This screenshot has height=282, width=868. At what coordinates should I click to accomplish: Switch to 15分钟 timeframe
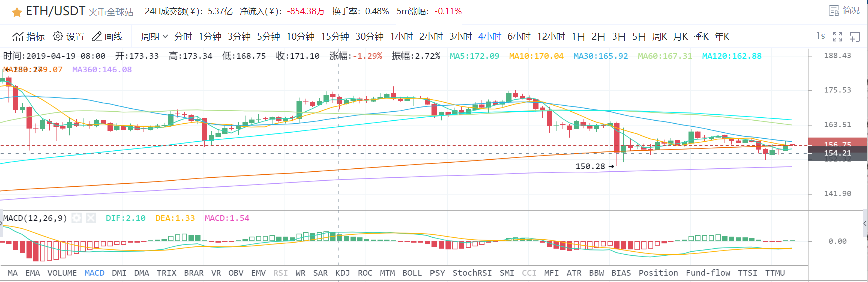[x=335, y=37]
